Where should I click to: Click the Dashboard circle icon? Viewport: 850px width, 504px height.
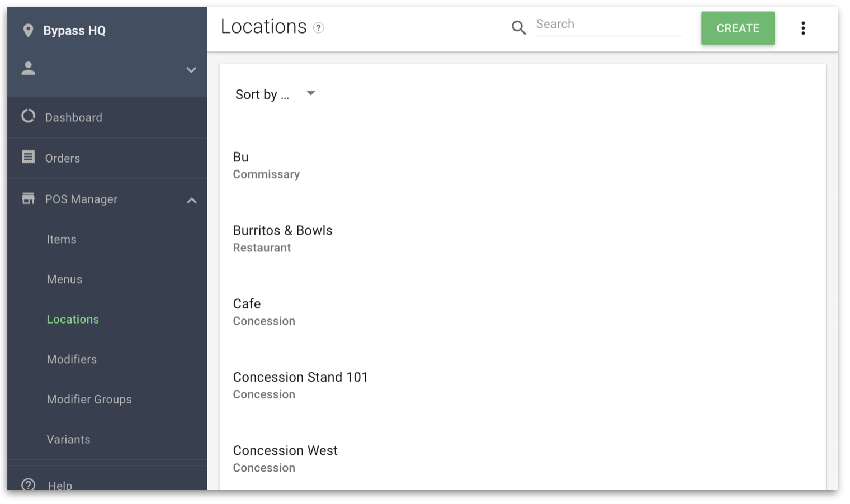click(x=28, y=116)
